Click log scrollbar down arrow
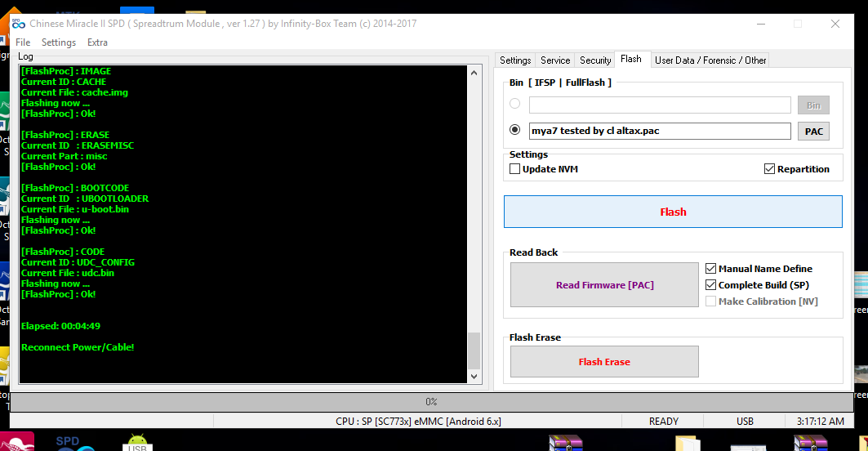 [474, 376]
